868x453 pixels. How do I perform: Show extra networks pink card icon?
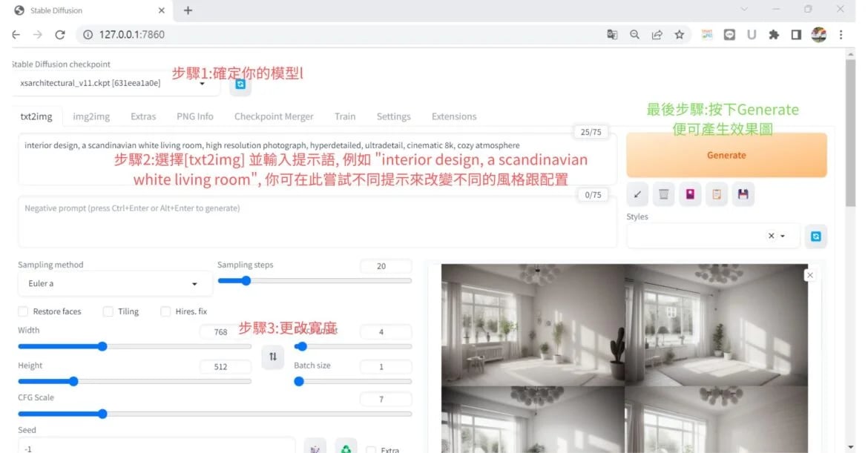(x=690, y=194)
